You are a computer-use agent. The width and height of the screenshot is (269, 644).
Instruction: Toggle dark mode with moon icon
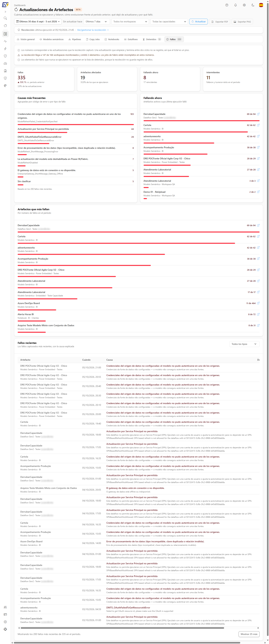(x=253, y=5)
